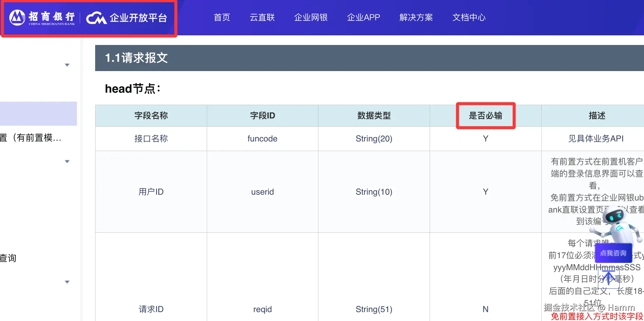644x321 pixels.
Task: Click the 是否必输 column header
Action: click(x=485, y=116)
